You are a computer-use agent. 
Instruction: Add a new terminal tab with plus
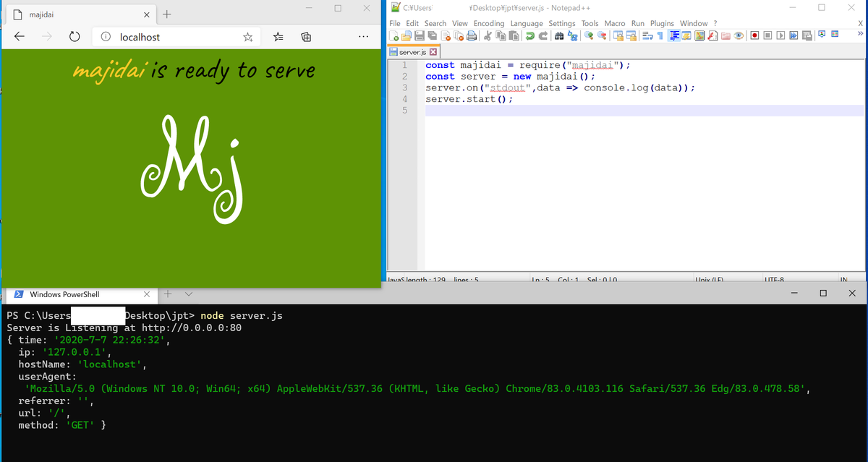(x=167, y=294)
